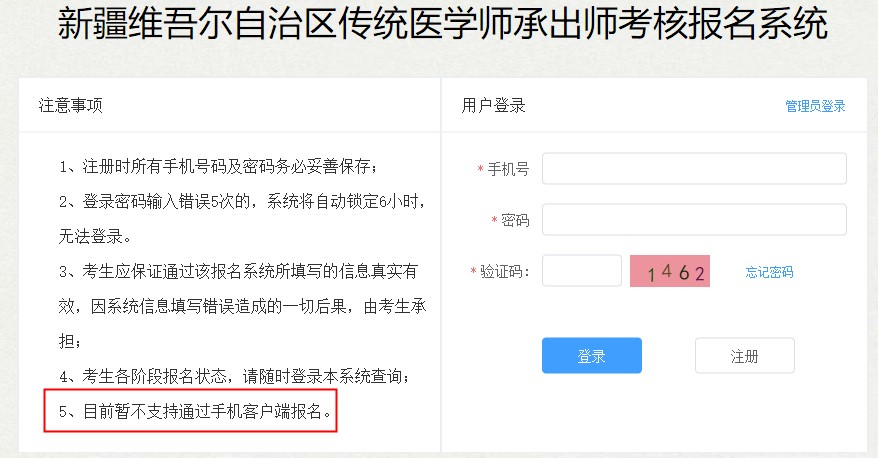Image resolution: width=878 pixels, height=458 pixels.
Task: Select the 注意事项 panel header
Action: tap(71, 106)
